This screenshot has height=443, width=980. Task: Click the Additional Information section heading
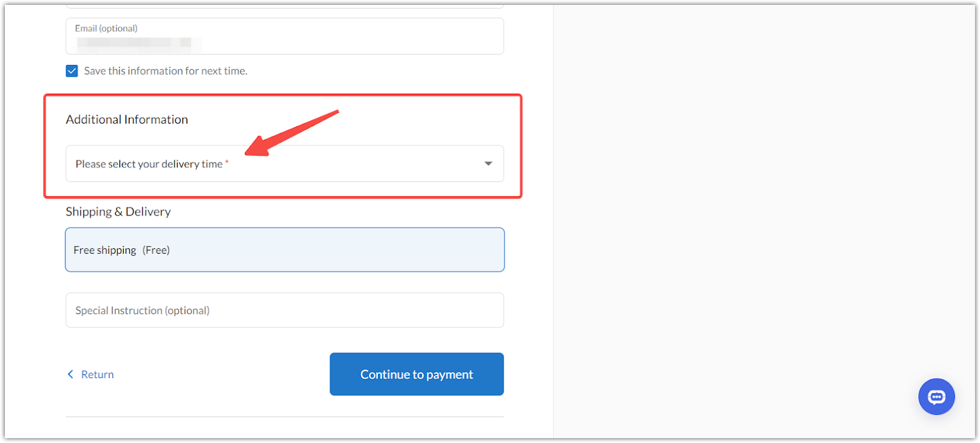pos(127,119)
